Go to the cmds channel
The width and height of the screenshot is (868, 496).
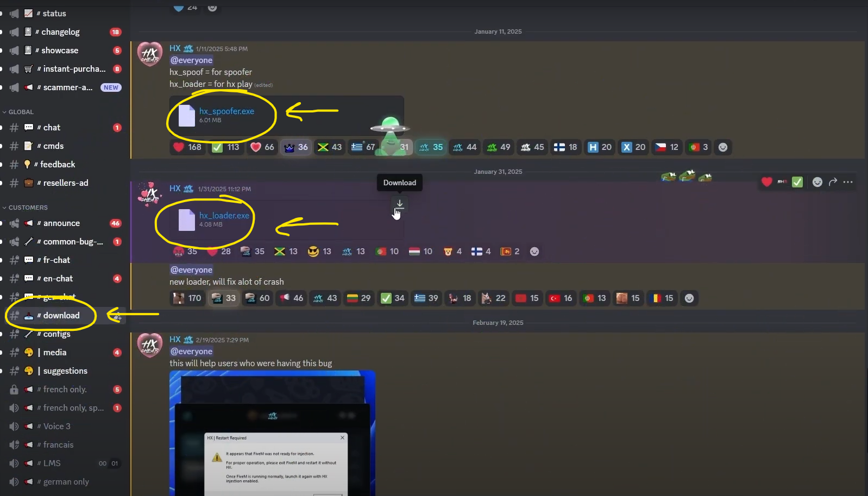pos(64,146)
